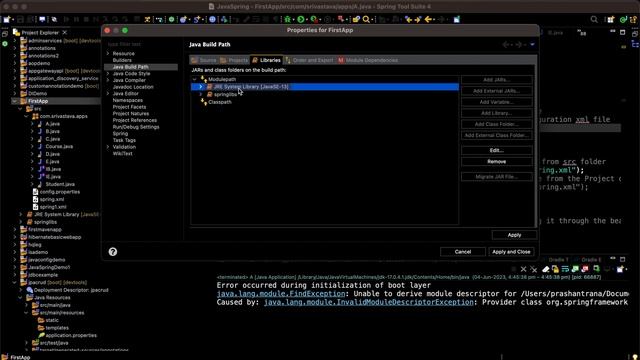This screenshot has height=360, width=640.
Task: Expand the Java Editor category
Action: [x=108, y=93]
